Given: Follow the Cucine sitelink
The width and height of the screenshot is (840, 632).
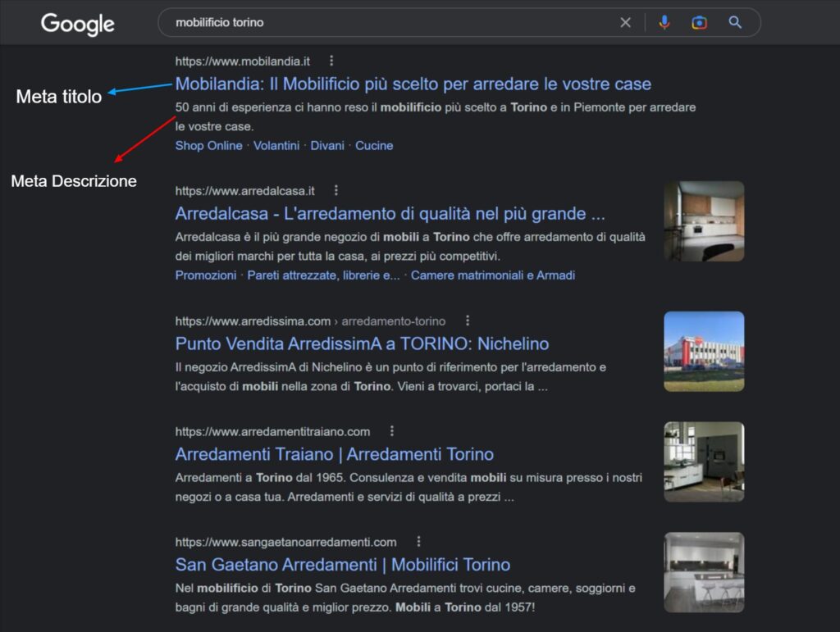Looking at the screenshot, I should coord(374,146).
